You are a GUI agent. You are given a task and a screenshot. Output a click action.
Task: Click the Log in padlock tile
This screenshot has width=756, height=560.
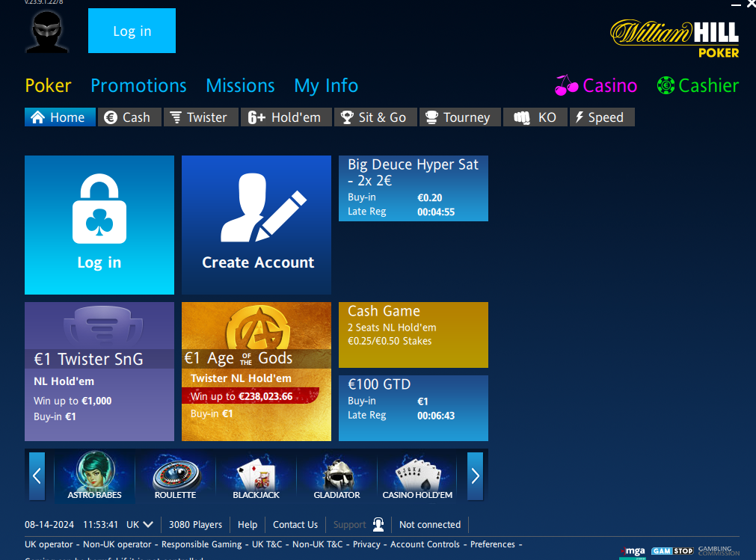pyautogui.click(x=99, y=224)
